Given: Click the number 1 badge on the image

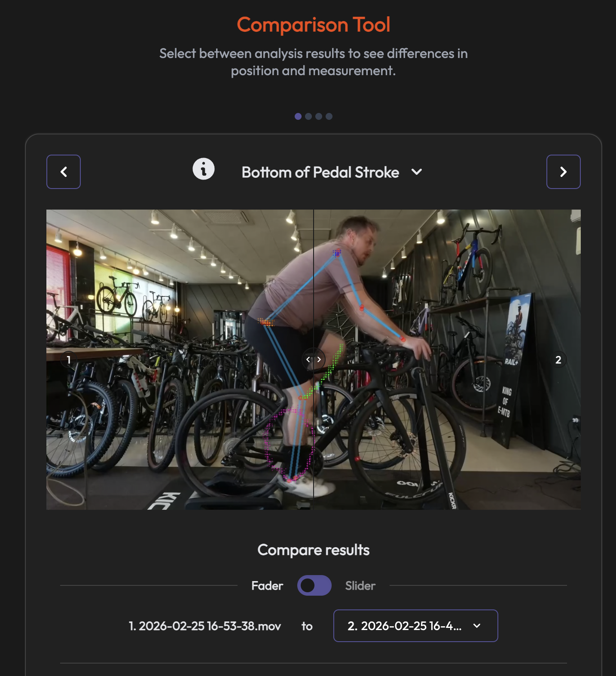Looking at the screenshot, I should coord(68,359).
